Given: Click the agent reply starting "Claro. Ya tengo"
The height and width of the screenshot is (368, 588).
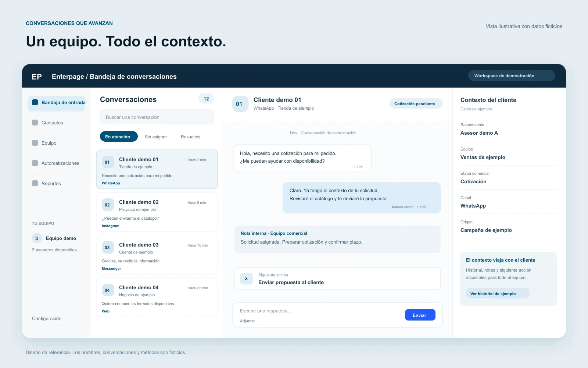Looking at the screenshot, I should [x=362, y=198].
